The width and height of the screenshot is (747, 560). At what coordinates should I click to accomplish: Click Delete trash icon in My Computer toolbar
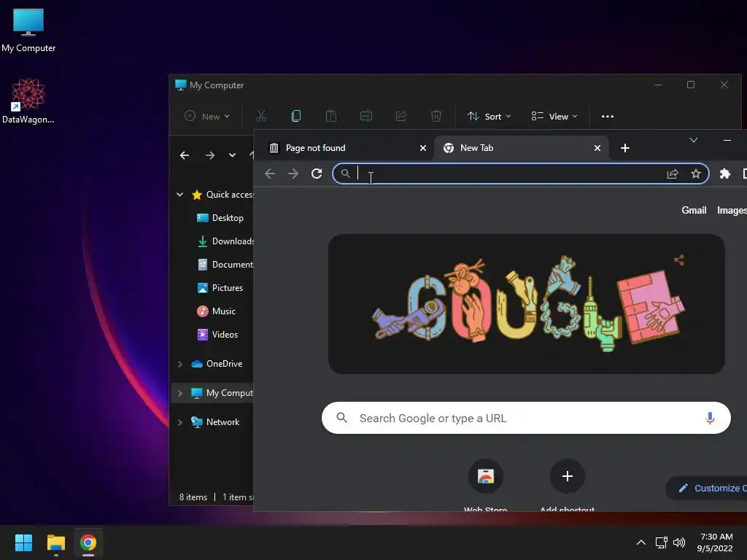point(436,116)
